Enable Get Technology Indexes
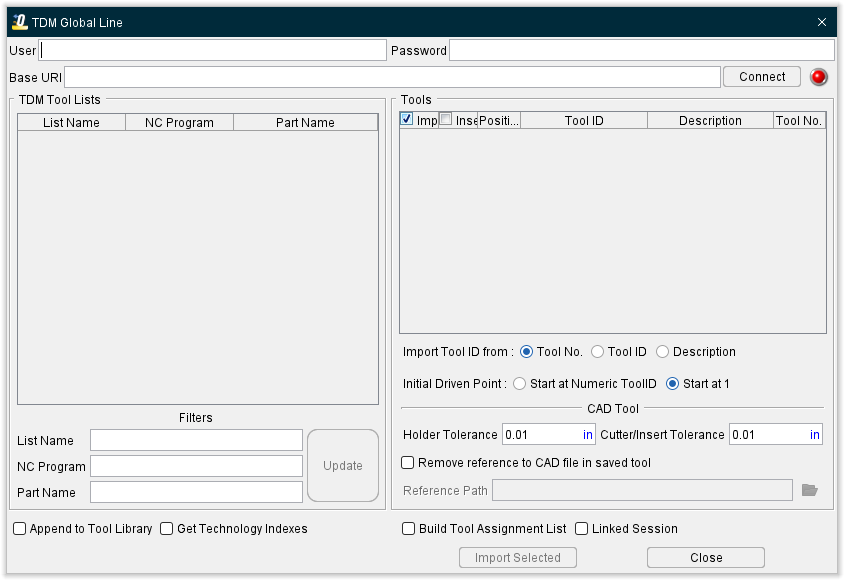The height and width of the screenshot is (580, 844). [167, 528]
